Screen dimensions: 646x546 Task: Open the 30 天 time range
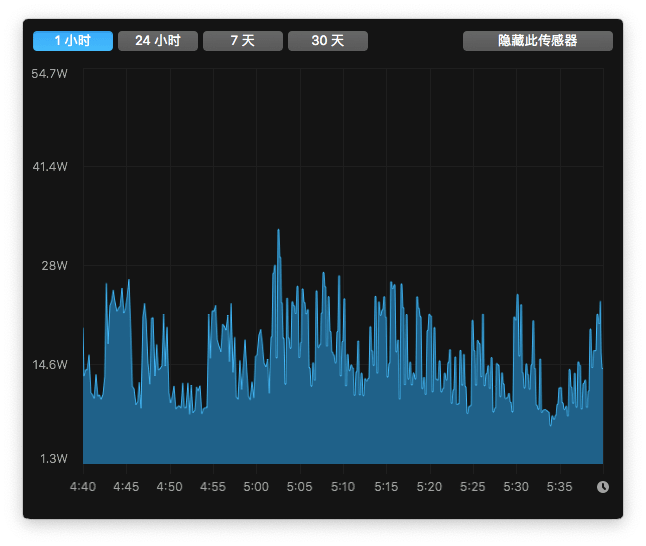pyautogui.click(x=328, y=41)
